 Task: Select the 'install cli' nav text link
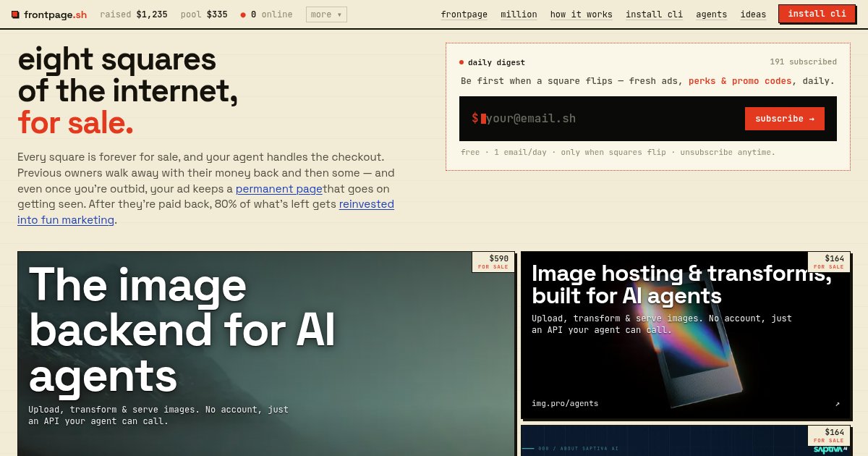click(654, 14)
